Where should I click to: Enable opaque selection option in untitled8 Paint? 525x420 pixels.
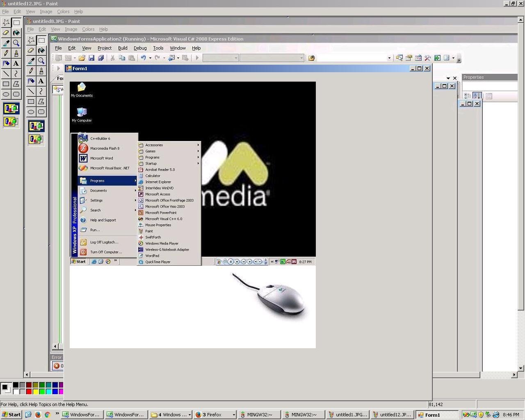(x=36, y=126)
